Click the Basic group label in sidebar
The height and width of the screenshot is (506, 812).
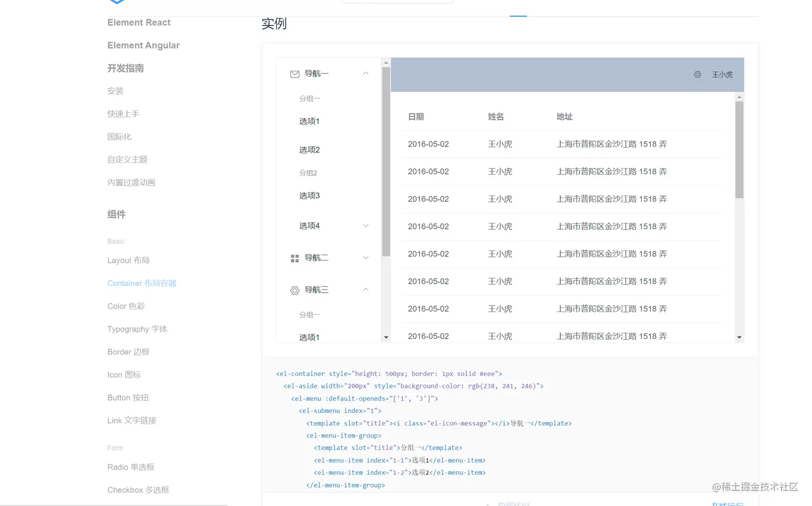point(115,241)
